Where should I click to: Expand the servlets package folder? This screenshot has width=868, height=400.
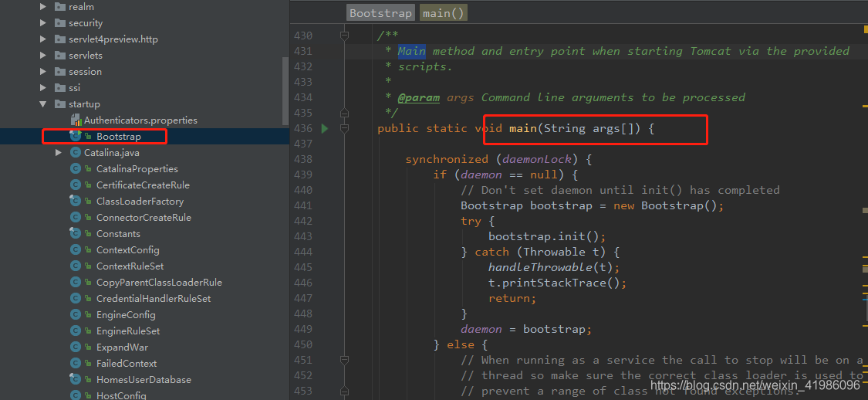pyautogui.click(x=43, y=56)
